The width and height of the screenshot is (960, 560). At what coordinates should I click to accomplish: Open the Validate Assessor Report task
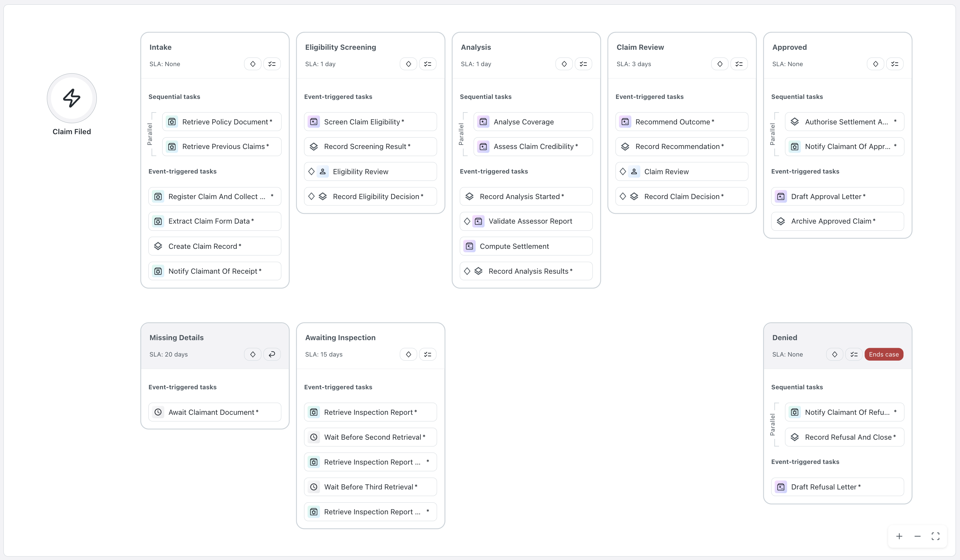526,221
